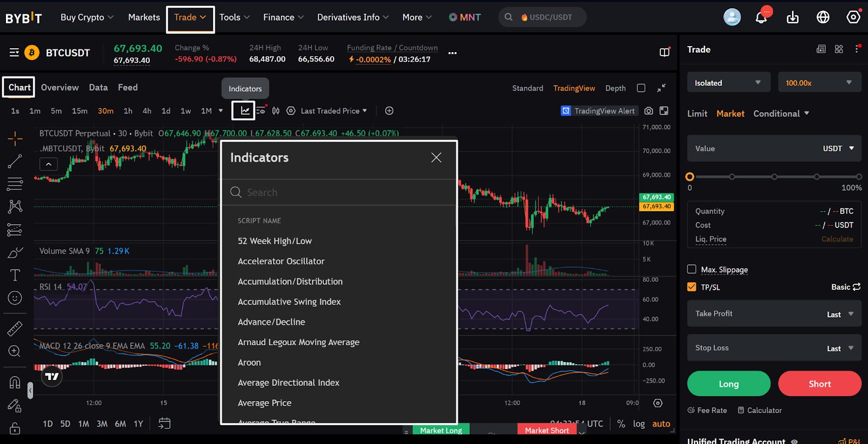Take a chart snapshot with camera icon
Viewport: 868px width, 444px height.
(648, 111)
